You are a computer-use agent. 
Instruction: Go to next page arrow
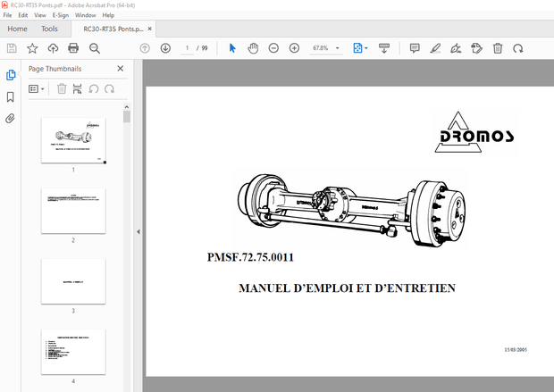pos(165,48)
